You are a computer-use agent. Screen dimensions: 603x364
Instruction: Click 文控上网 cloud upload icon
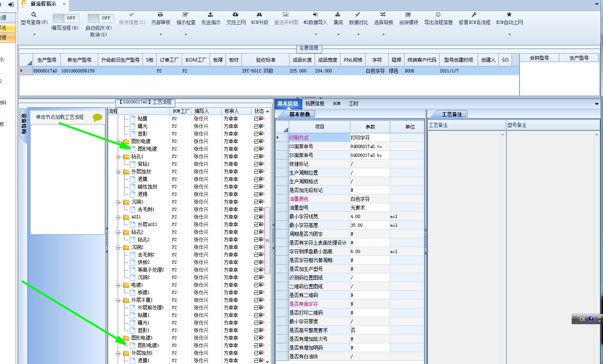coord(235,14)
